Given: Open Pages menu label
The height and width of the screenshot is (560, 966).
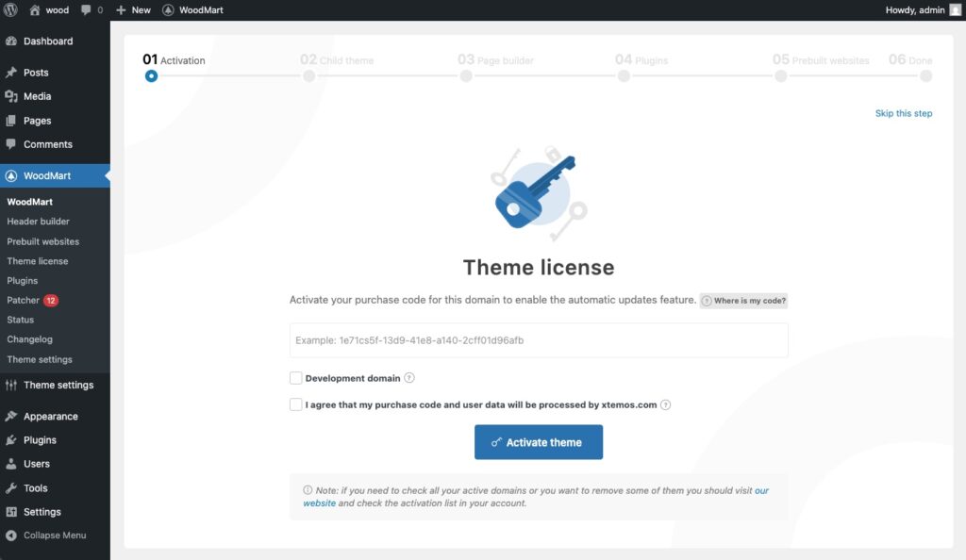Looking at the screenshot, I should [37, 121].
